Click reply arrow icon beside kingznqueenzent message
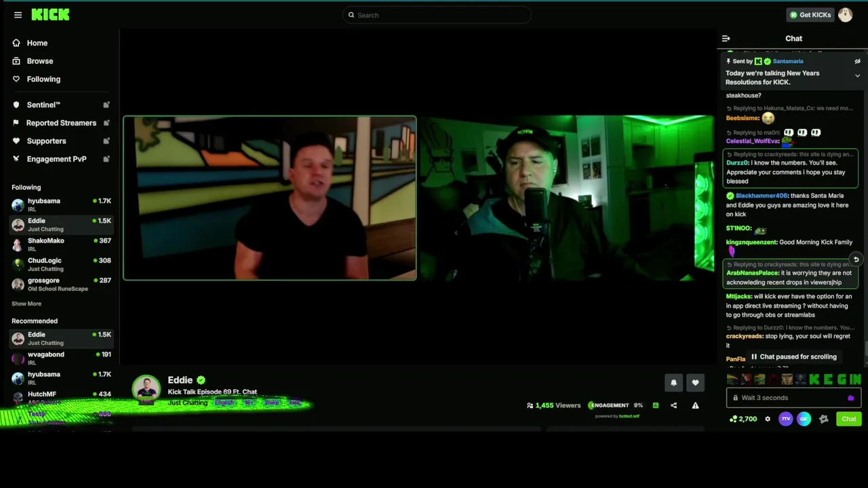 [856, 260]
